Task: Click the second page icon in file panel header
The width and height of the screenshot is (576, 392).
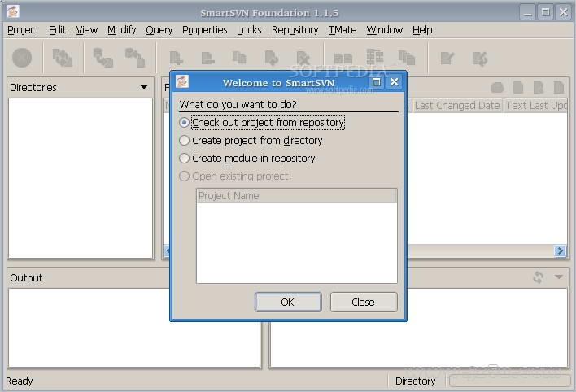Action: click(x=518, y=88)
